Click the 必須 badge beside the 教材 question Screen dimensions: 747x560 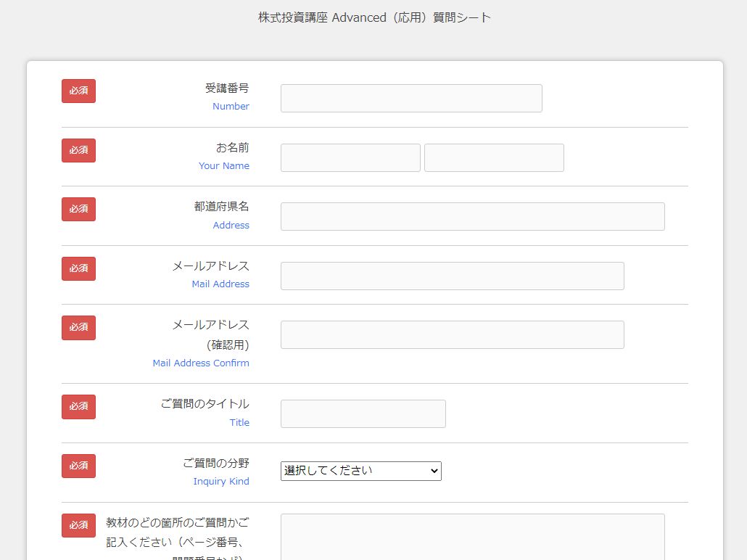pos(78,526)
